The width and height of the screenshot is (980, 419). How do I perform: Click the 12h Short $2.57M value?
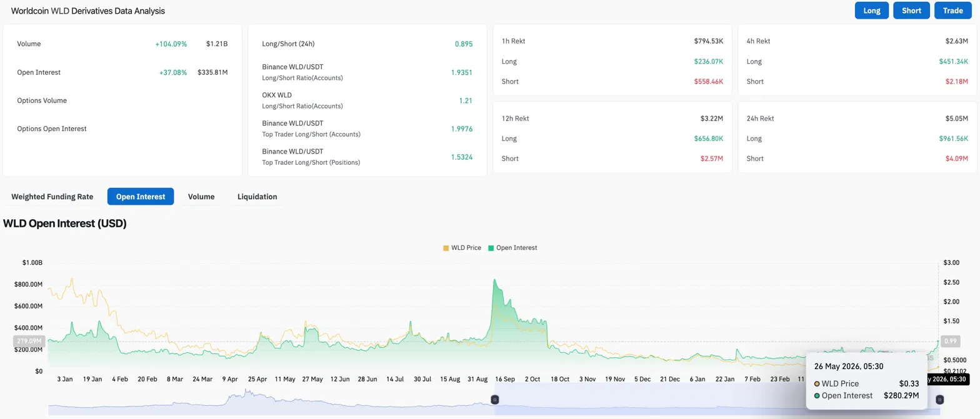coord(712,159)
